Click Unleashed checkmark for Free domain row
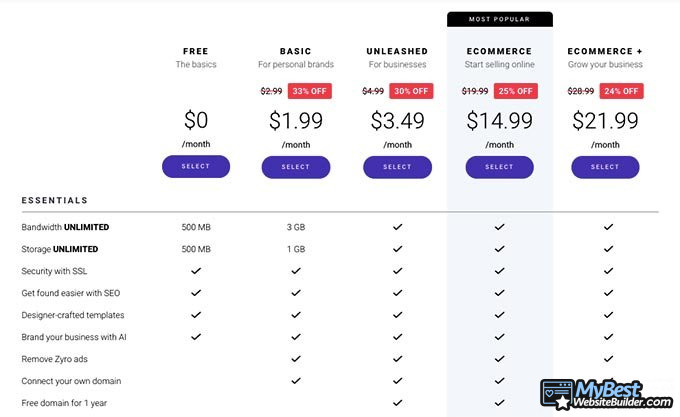 [x=398, y=403]
